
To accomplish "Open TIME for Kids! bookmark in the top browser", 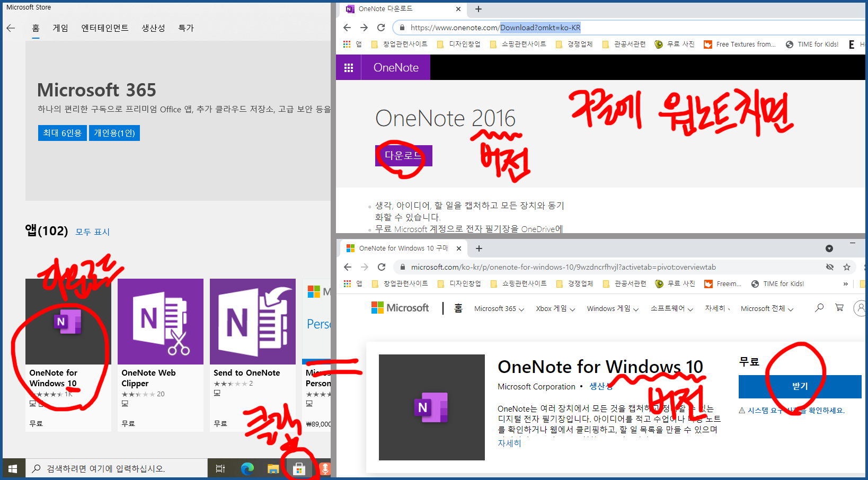I will point(812,45).
